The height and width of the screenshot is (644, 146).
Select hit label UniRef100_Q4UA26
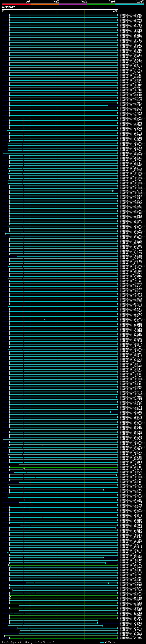(131, 512)
